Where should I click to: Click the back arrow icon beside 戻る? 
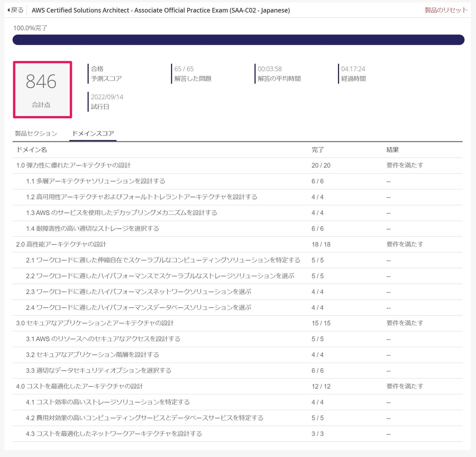tap(9, 10)
